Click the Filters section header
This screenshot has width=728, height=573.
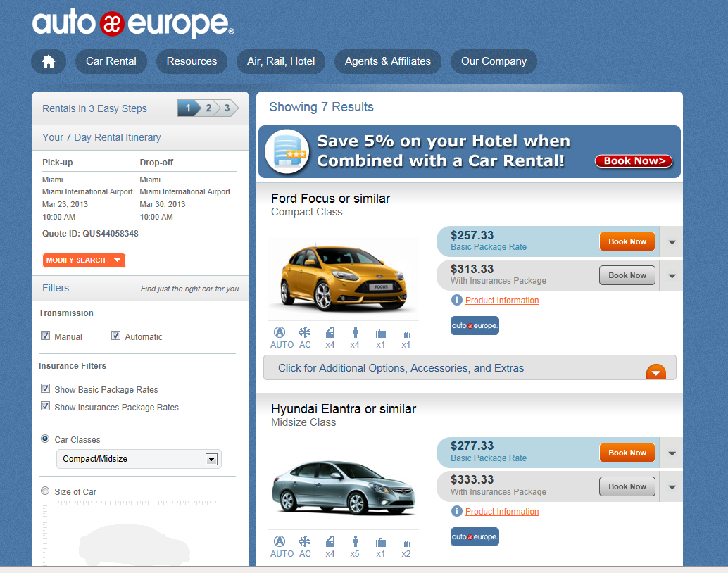tap(140, 289)
